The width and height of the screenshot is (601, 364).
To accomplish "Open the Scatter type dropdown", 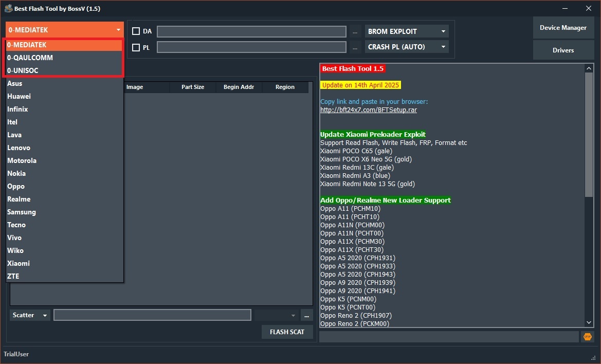I will tap(30, 315).
